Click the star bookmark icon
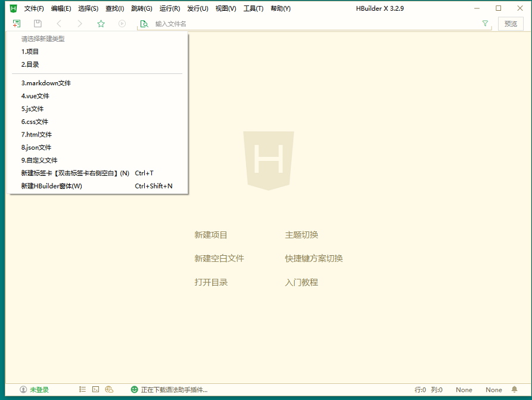This screenshot has height=400, width=532. coord(101,23)
